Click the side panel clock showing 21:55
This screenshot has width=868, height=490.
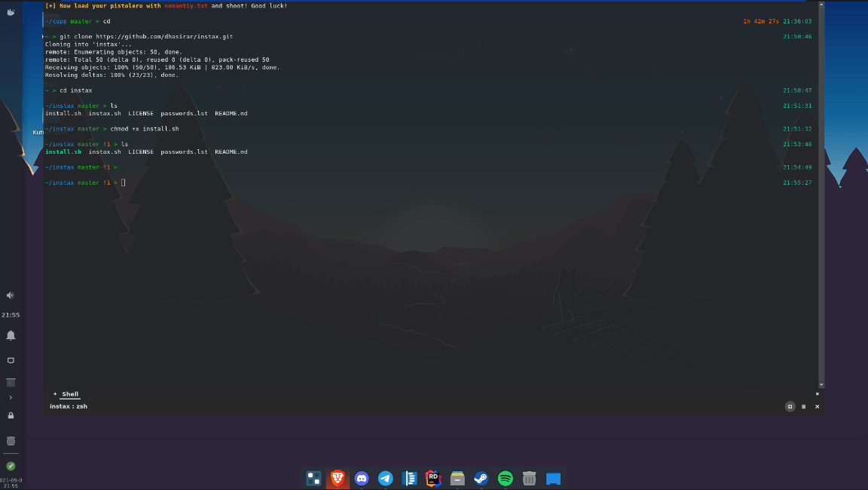[x=11, y=315]
